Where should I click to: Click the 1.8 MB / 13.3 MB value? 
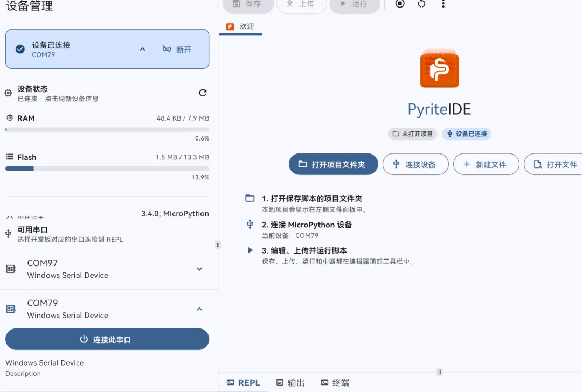182,157
